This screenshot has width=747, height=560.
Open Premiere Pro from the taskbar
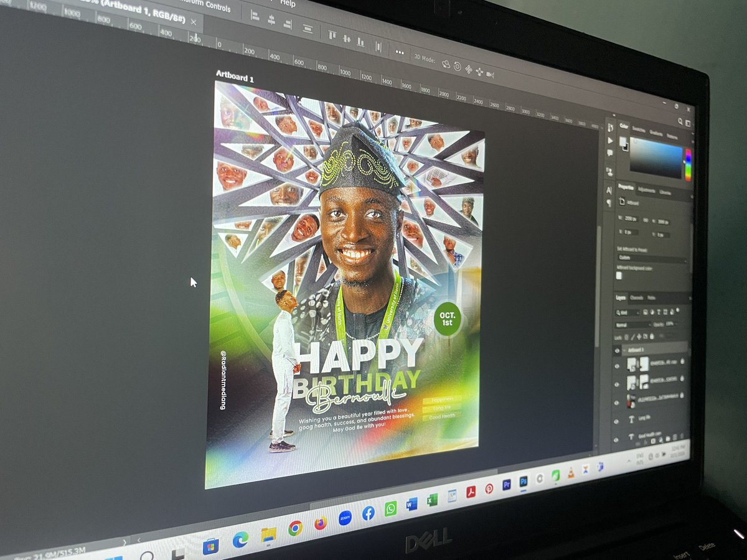[506, 485]
